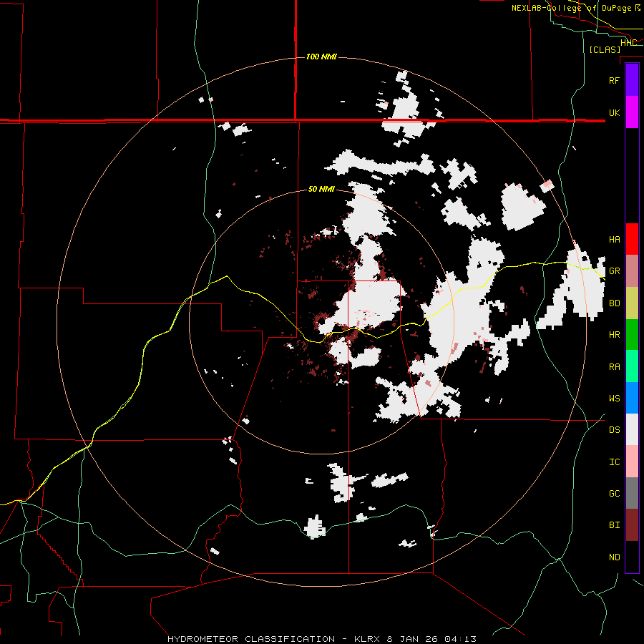
Task: Click the 'HR' legend label
Action: click(615, 335)
